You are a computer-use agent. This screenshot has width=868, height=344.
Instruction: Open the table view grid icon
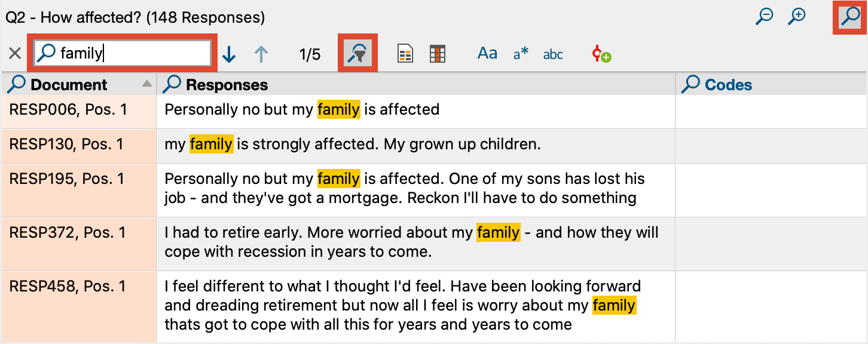[x=438, y=54]
